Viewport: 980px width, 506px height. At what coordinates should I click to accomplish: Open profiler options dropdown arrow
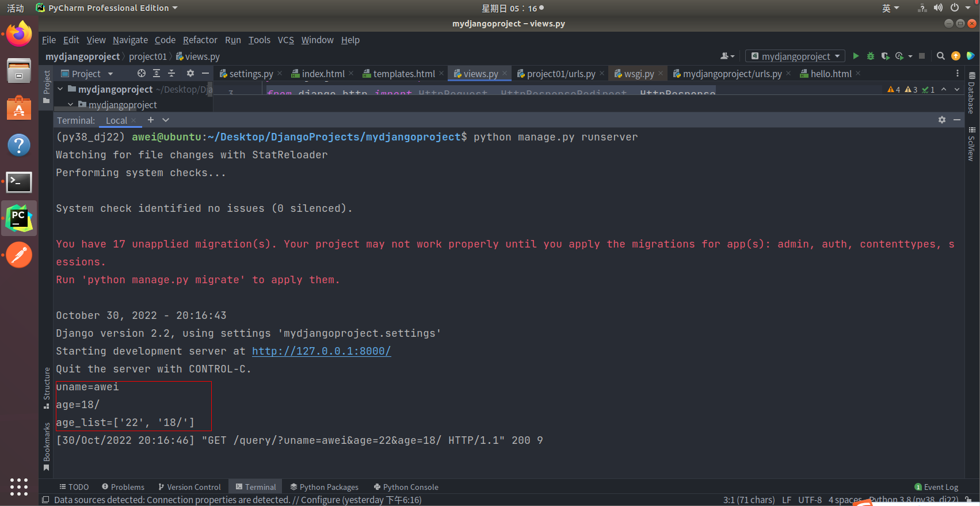tap(910, 56)
